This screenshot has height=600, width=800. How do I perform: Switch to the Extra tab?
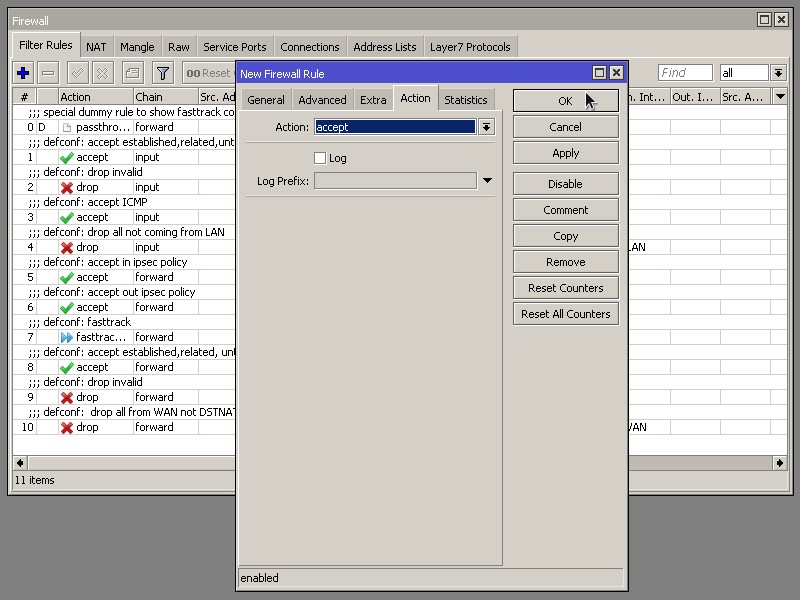(373, 100)
